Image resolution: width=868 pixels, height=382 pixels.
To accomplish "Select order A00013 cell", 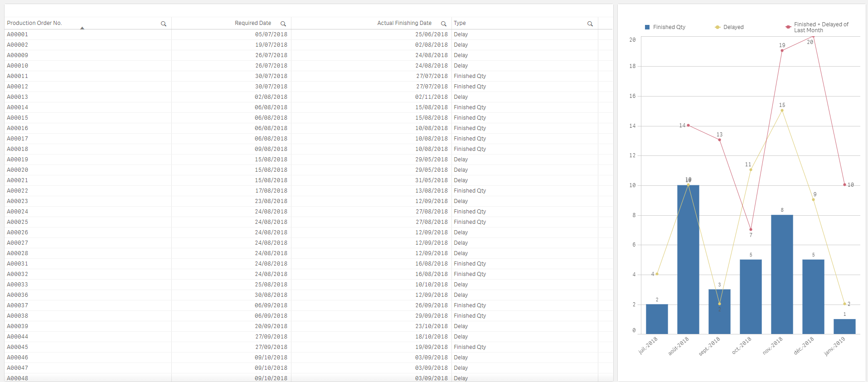I will [x=88, y=97].
